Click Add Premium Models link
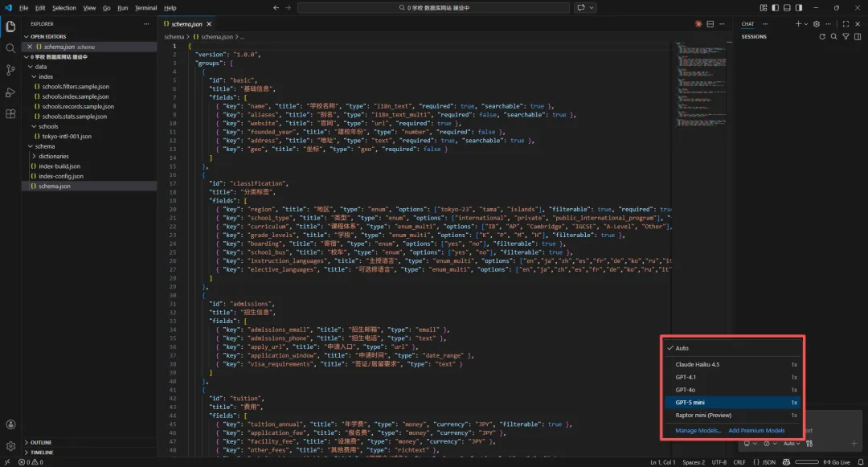 (756, 431)
